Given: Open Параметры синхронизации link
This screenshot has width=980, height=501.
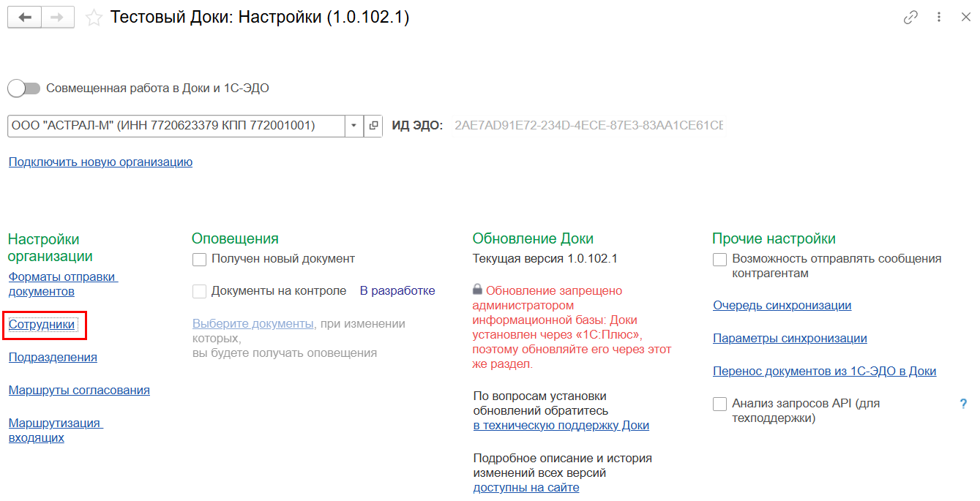Looking at the screenshot, I should point(790,338).
